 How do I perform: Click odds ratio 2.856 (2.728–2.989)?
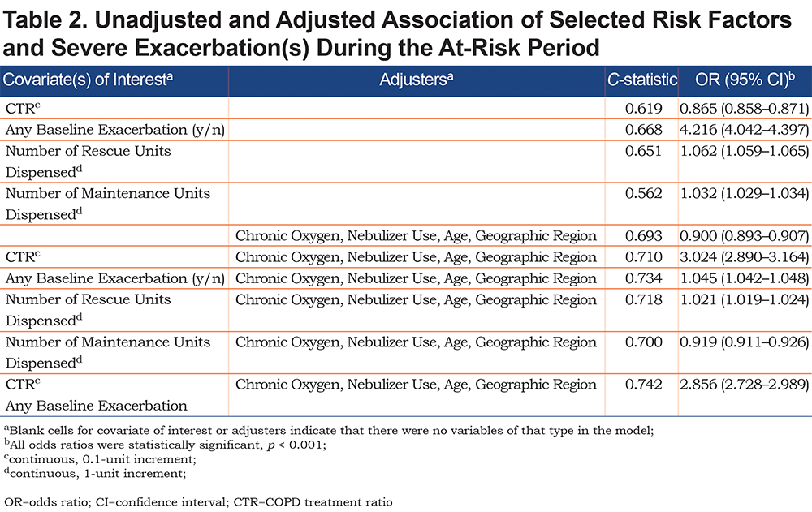744,385
